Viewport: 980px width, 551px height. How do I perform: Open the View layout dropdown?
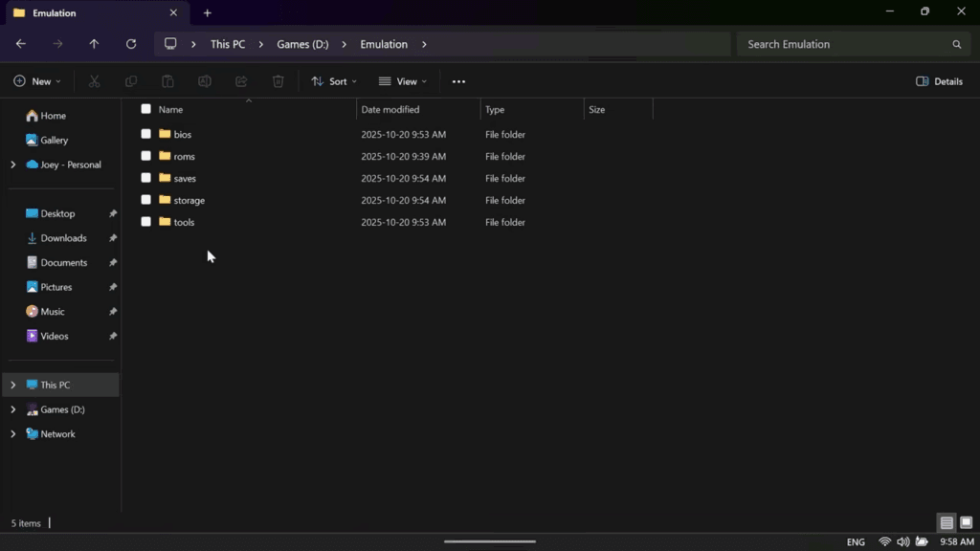402,81
